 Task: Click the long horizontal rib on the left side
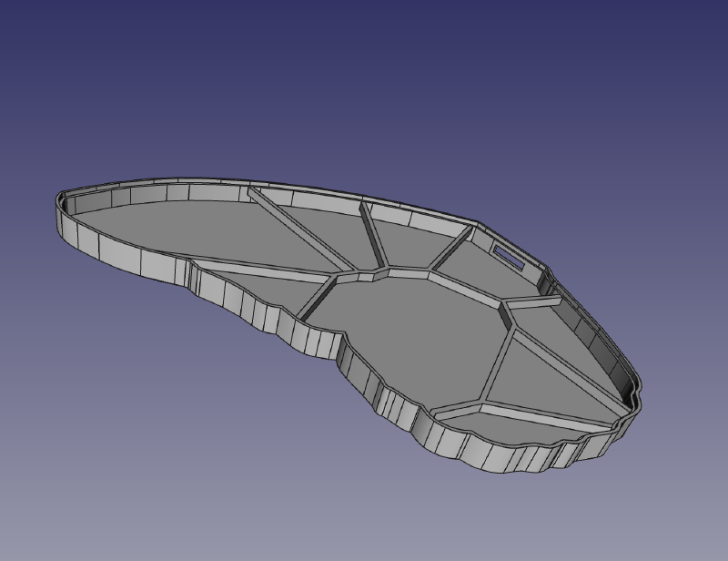coord(264,270)
